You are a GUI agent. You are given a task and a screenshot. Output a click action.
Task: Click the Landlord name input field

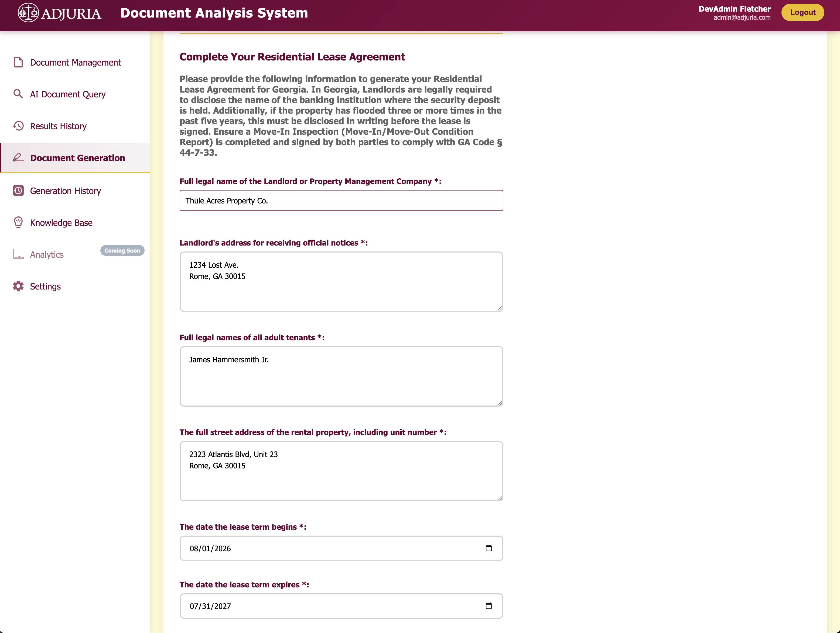pos(341,201)
